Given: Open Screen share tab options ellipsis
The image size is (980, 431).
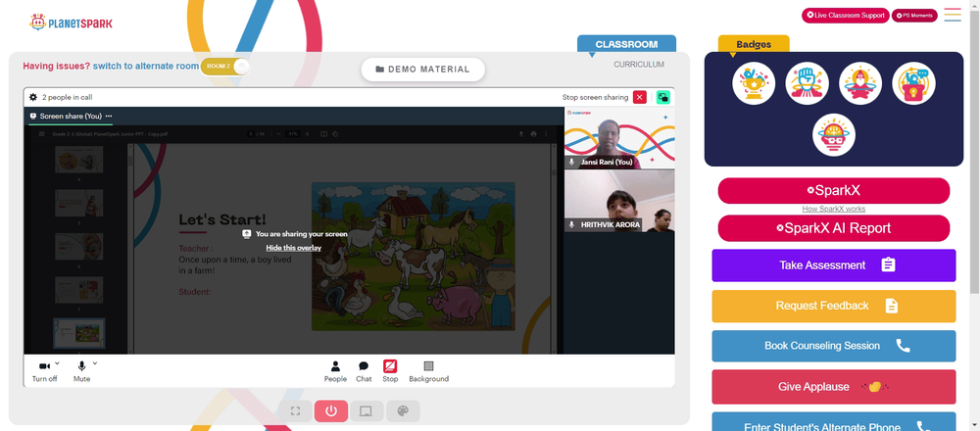Looking at the screenshot, I should [x=109, y=117].
